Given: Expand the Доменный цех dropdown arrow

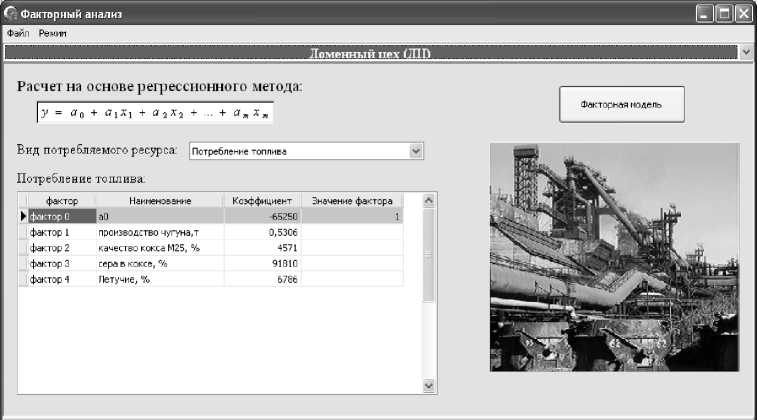Looking at the screenshot, I should click(745, 51).
